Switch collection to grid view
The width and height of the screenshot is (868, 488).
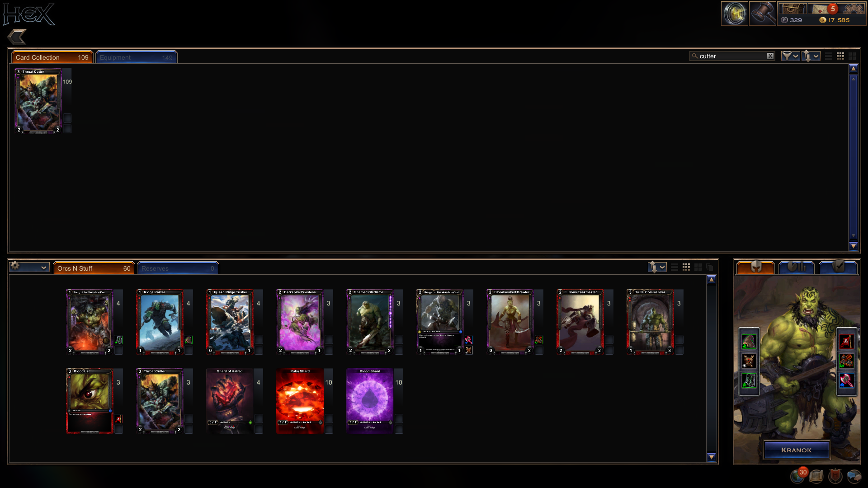pos(840,56)
